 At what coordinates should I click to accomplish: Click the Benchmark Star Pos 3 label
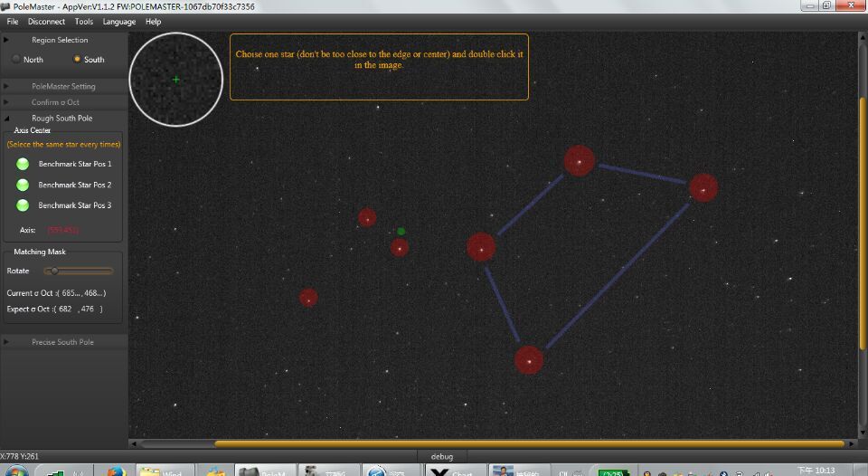(x=75, y=205)
